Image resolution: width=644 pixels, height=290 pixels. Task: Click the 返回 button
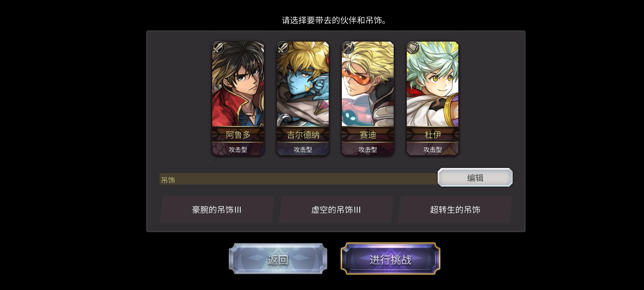point(278,259)
